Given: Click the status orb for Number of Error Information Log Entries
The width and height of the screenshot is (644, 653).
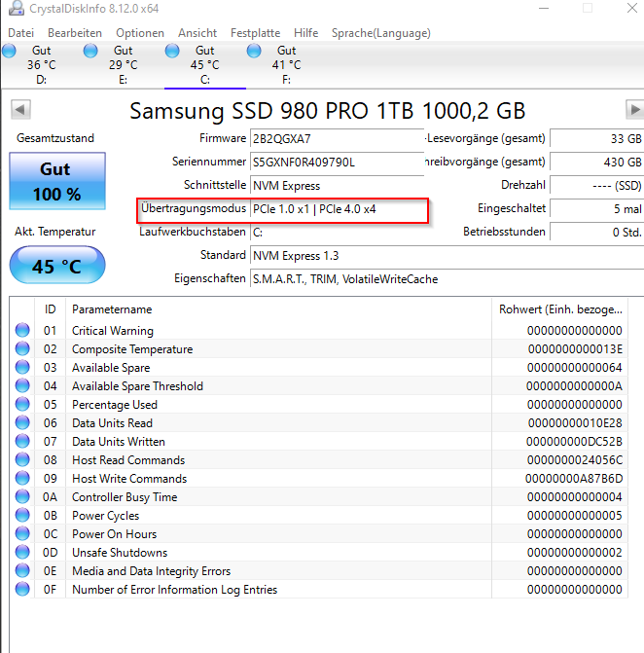Looking at the screenshot, I should tap(22, 589).
